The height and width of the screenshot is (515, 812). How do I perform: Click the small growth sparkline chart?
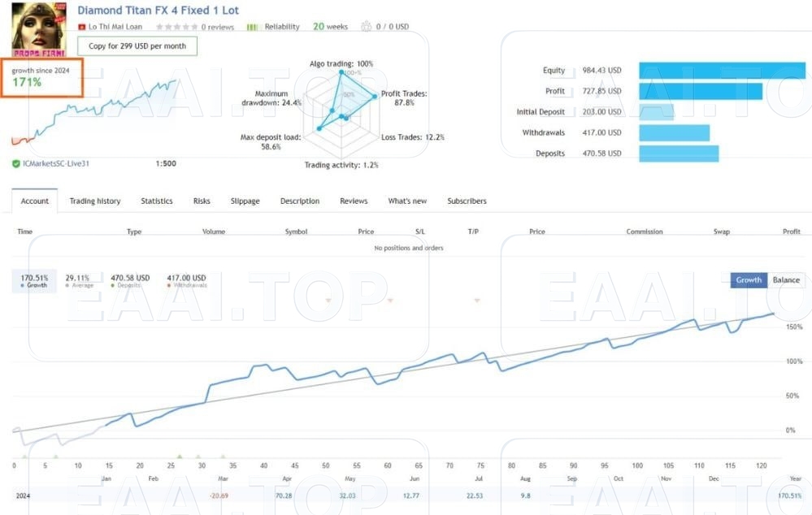click(x=96, y=110)
